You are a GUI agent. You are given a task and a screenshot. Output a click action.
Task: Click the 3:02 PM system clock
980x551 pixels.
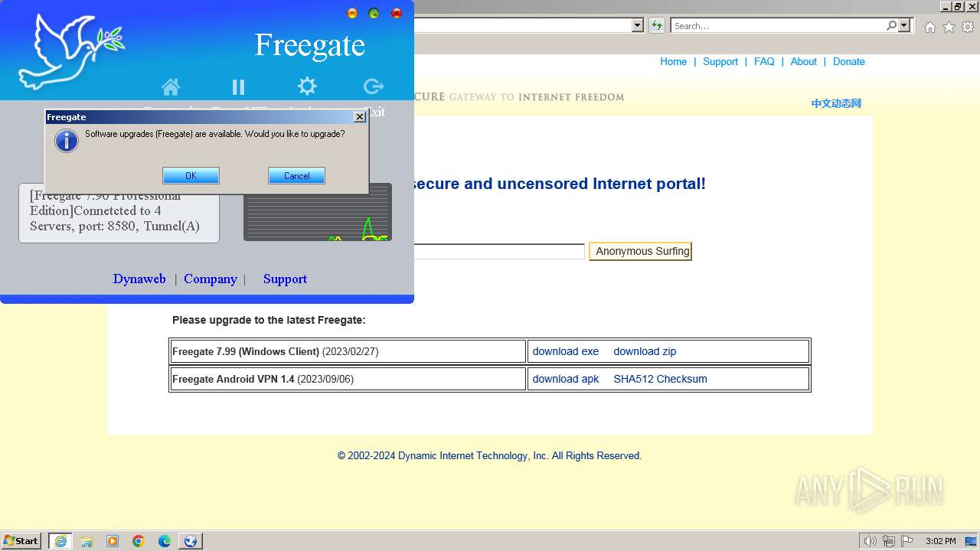[940, 541]
